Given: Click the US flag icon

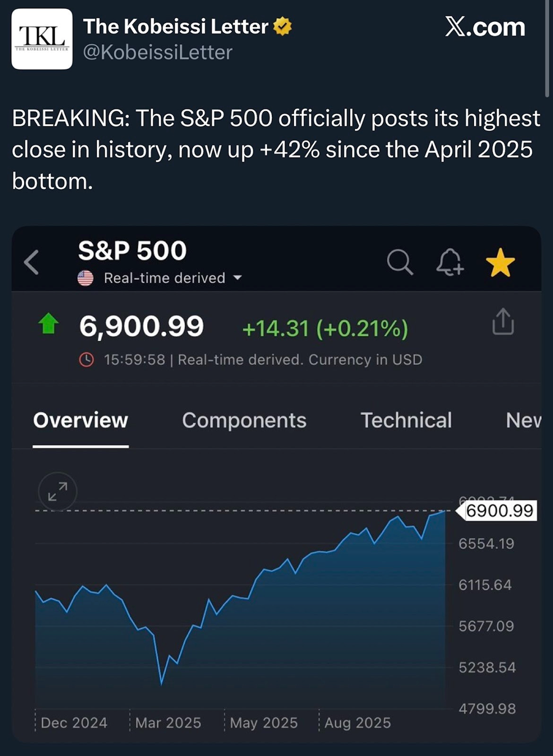Looking at the screenshot, I should coord(86,278).
